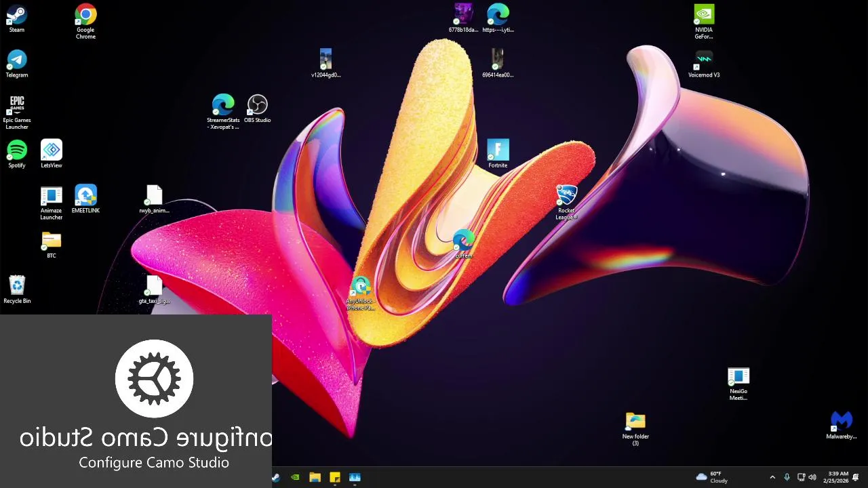The height and width of the screenshot is (488, 868).
Task: Open the LetsView desktop shortcut
Action: tap(52, 155)
